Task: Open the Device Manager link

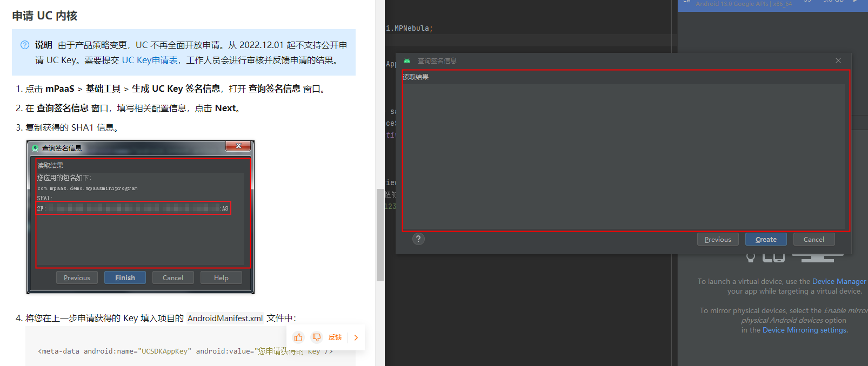Action: [x=839, y=281]
